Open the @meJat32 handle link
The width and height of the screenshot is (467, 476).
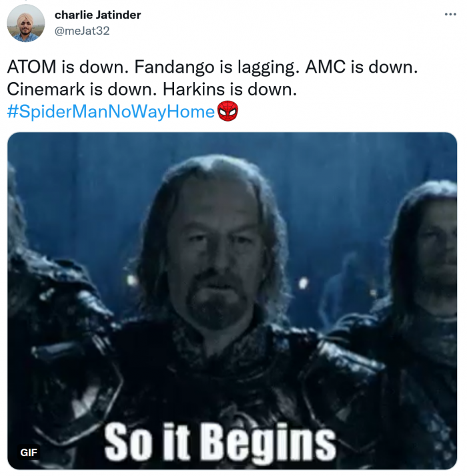click(82, 31)
